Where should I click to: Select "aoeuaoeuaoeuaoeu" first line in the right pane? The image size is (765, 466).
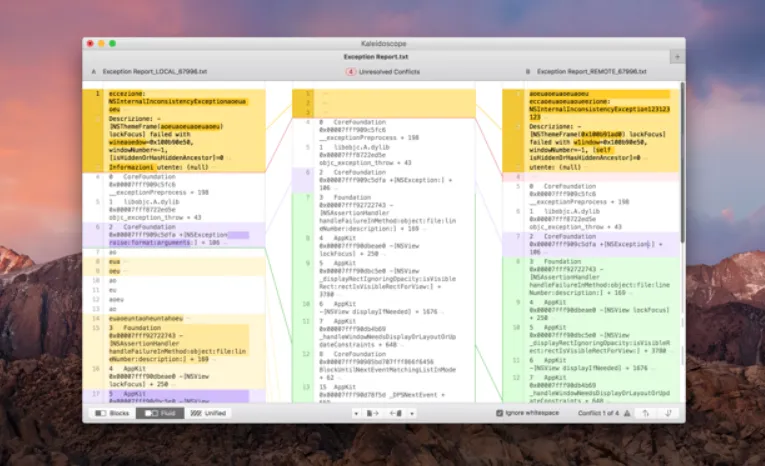point(559,93)
